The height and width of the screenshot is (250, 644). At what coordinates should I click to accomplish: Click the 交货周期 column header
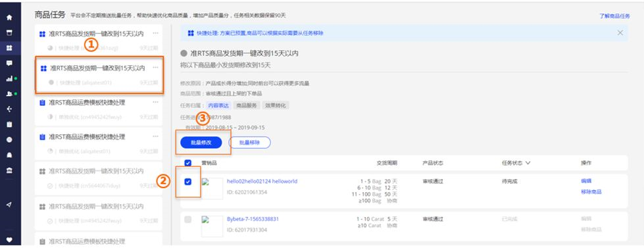[x=387, y=163]
